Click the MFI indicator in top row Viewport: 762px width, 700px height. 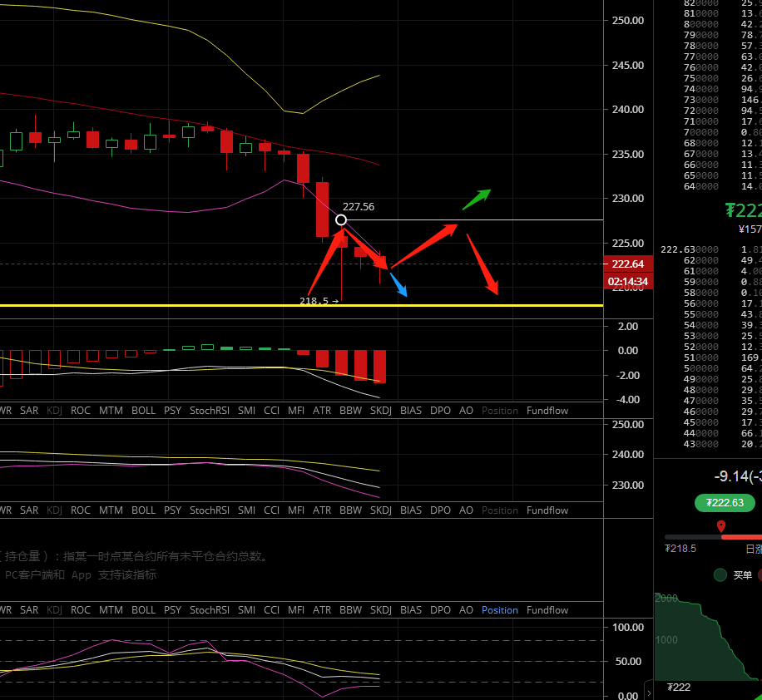click(296, 411)
